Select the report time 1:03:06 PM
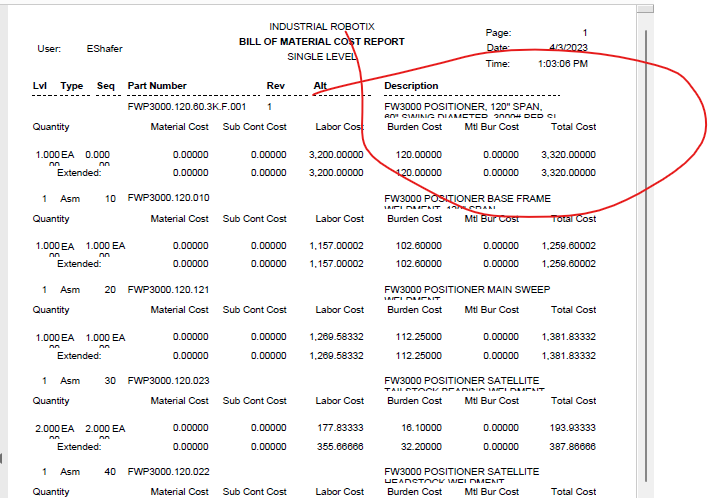This screenshot has height=498, width=708. (x=563, y=64)
